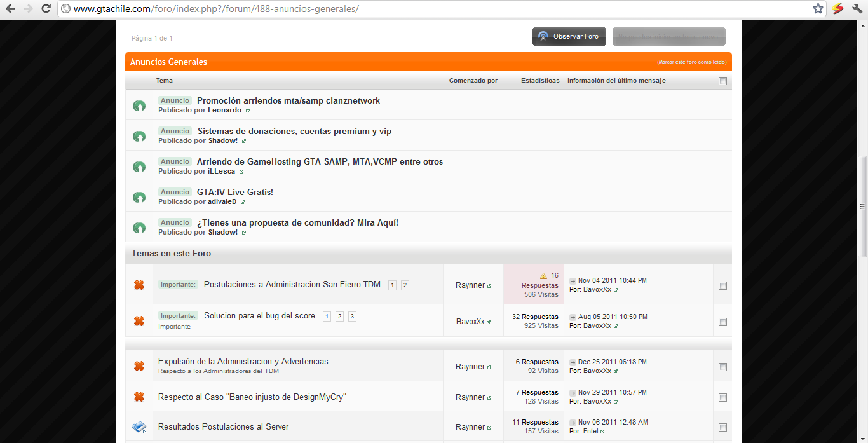Click the green arrow icon beside Arriendo de GameHosting
The width and height of the screenshot is (868, 443).
pos(139,167)
